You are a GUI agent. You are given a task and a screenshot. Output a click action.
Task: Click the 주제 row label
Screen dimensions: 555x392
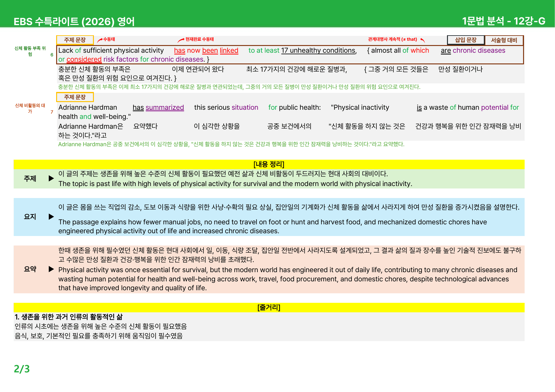pyautogui.click(x=30, y=178)
